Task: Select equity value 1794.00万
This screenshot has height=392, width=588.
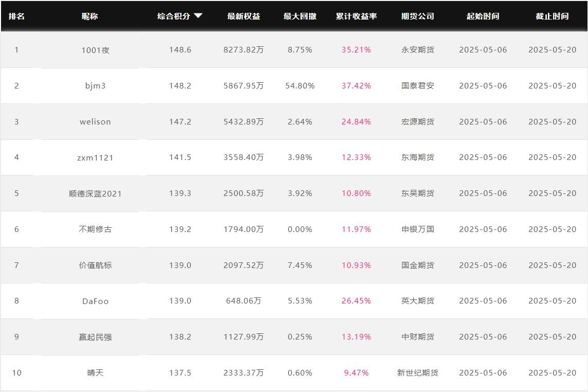Action: pos(244,229)
